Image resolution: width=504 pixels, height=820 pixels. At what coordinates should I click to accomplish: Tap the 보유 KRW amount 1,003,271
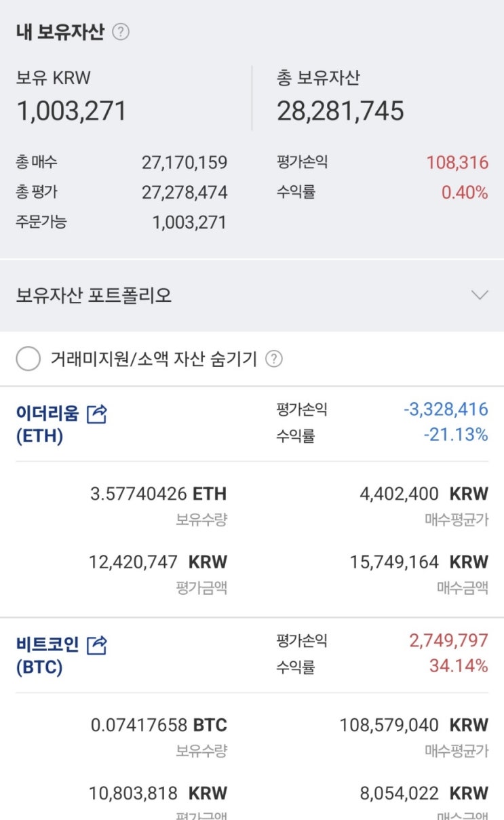point(71,111)
